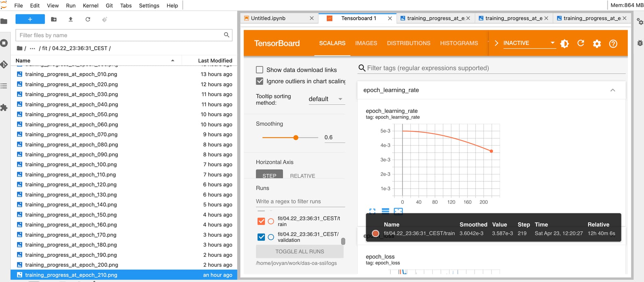The height and width of the screenshot is (282, 644).
Task: Click the magnifier icon beside Filter tags
Action: (362, 68)
